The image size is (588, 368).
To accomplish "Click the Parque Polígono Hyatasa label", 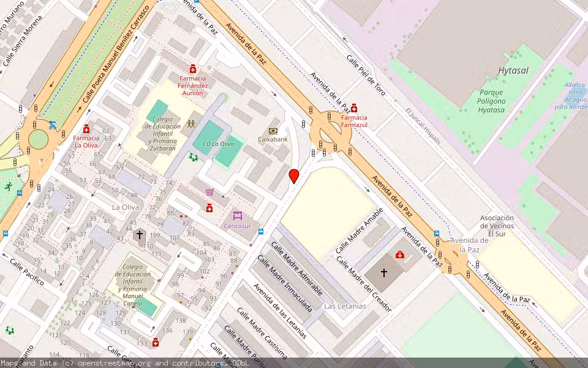I will [x=491, y=101].
